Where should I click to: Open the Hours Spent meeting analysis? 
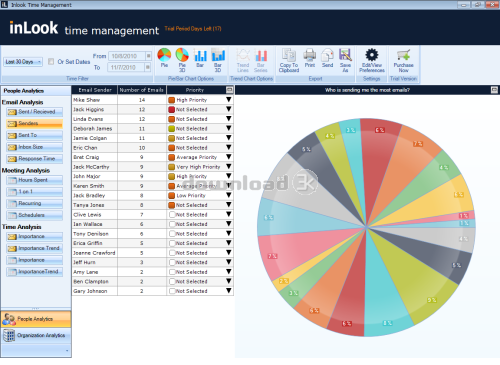tap(34, 180)
